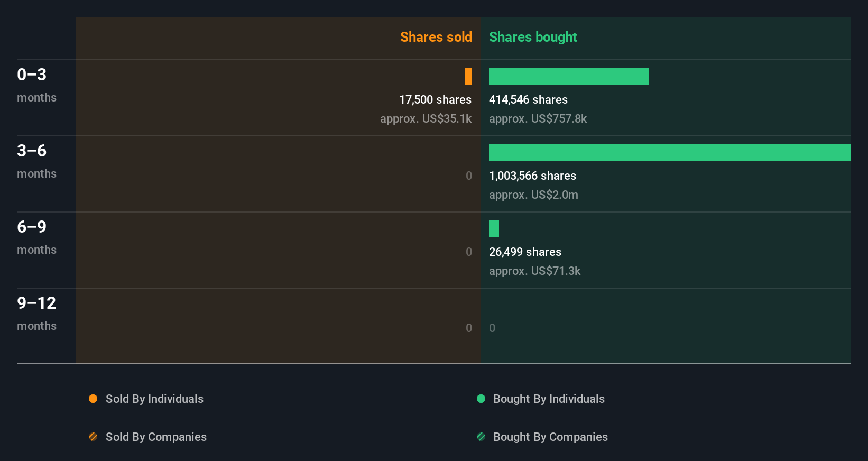The height and width of the screenshot is (461, 868).
Task: Click the green 3–6 months shares bought bar
Action: tap(670, 152)
